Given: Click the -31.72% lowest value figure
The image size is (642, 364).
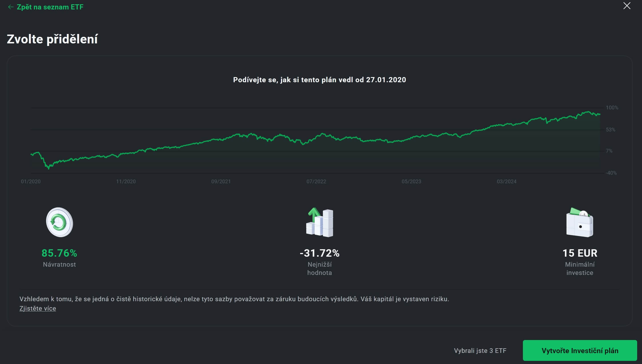Looking at the screenshot, I should coord(320,253).
